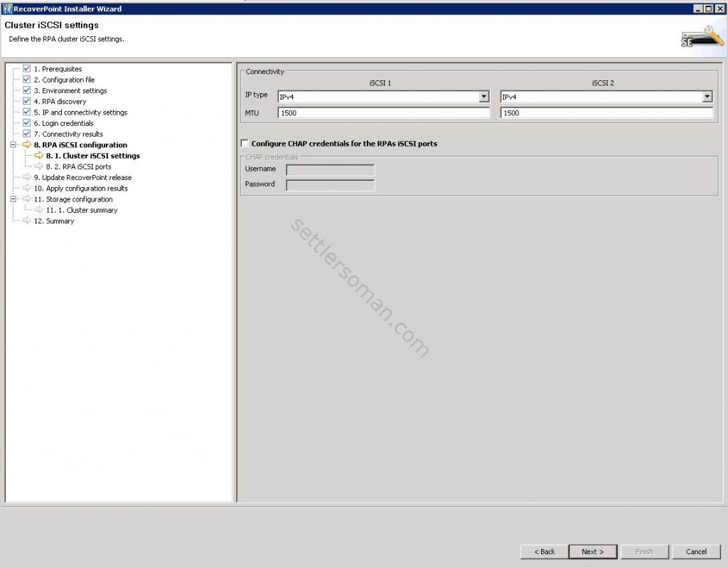The image size is (728, 567).
Task: Click the grey arrow icon beside RPA iSCSI ports
Action: (x=39, y=166)
